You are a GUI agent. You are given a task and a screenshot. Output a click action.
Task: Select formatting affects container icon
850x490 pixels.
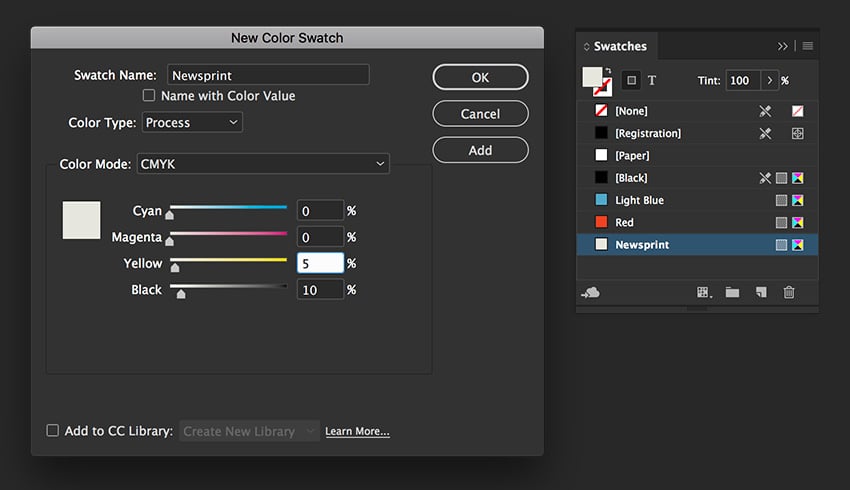[x=631, y=80]
